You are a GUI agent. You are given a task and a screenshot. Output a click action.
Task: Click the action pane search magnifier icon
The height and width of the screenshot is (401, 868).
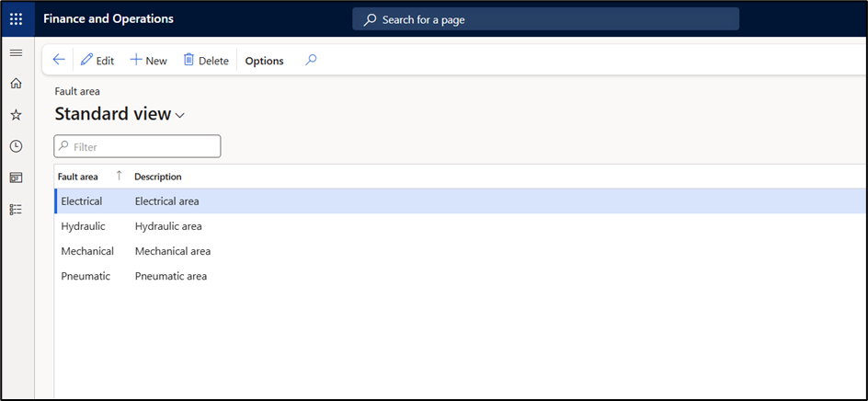[x=311, y=61]
